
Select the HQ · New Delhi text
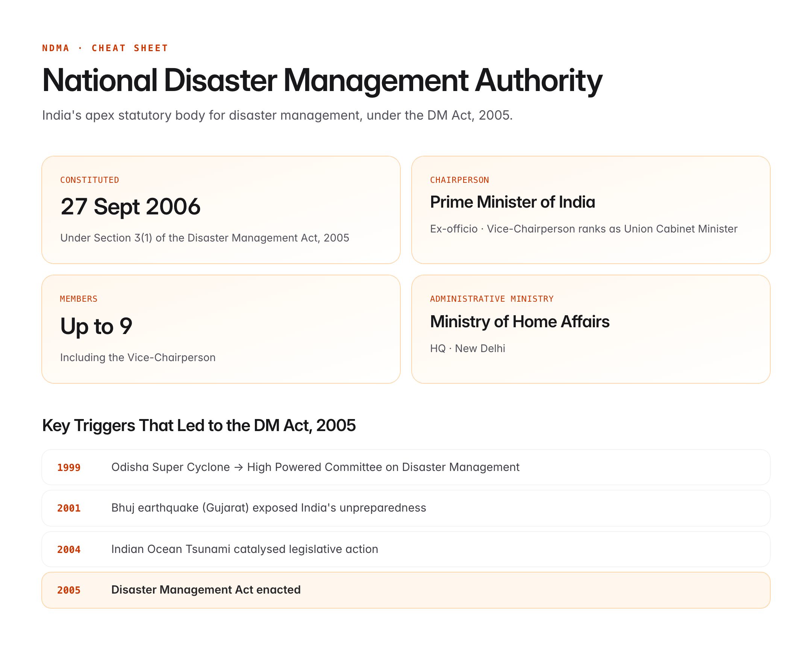pyautogui.click(x=468, y=348)
